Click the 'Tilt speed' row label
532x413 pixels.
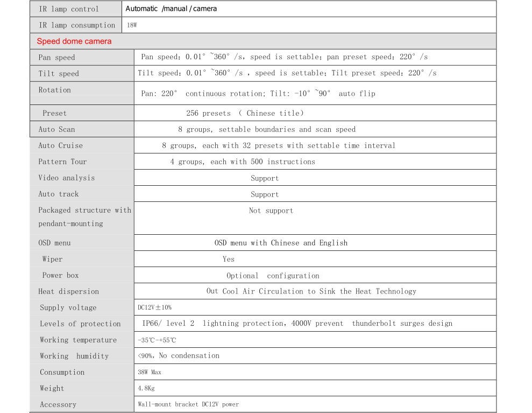[59, 74]
